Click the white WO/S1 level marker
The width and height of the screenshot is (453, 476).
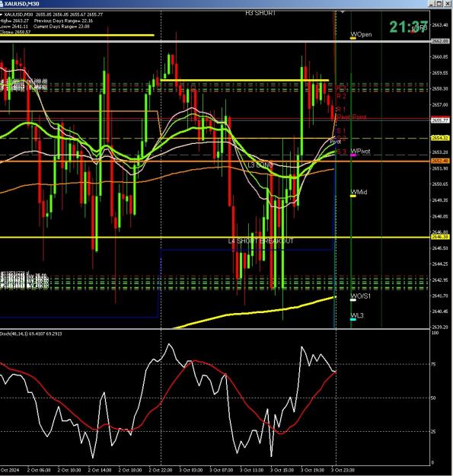point(353,300)
